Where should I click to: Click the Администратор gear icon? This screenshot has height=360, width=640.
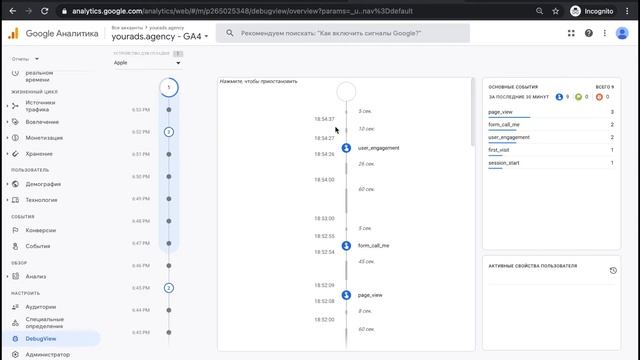[x=15, y=354]
